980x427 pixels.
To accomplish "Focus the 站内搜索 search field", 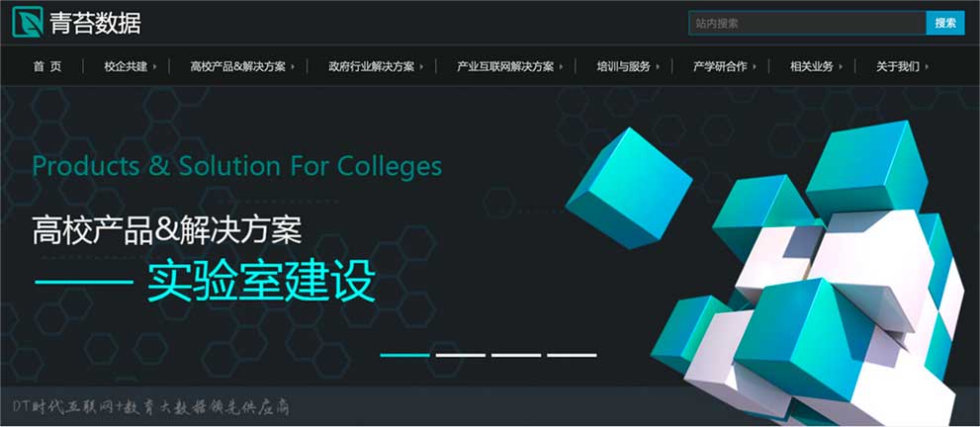I will coord(807,23).
